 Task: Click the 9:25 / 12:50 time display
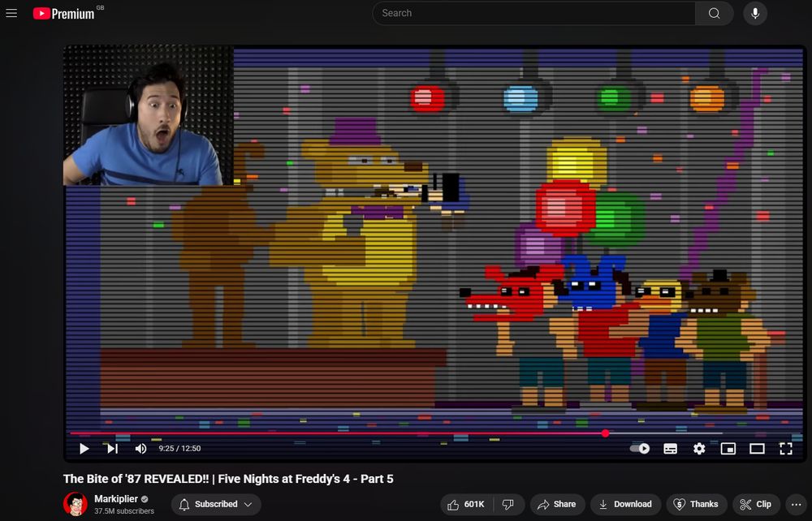[179, 449]
